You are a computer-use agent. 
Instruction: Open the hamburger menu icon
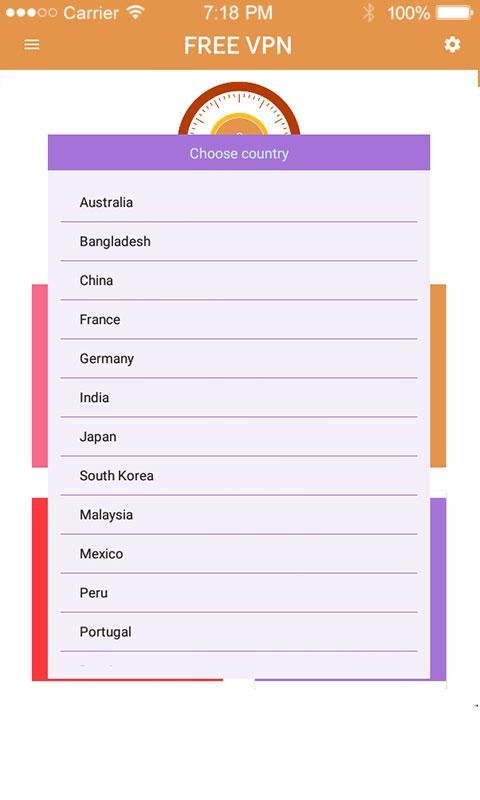(32, 45)
